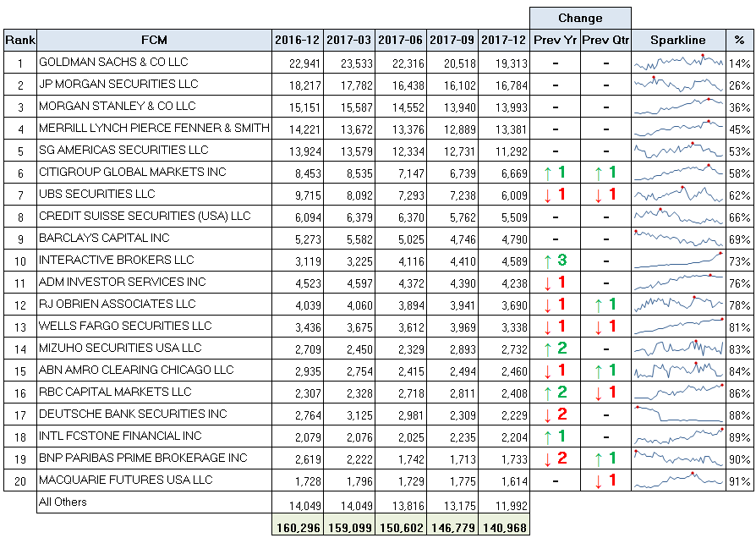This screenshot has height=538, width=756.
Task: Click Citigroup's Prev Yr up-1 arrow indicator
Action: pos(555,173)
